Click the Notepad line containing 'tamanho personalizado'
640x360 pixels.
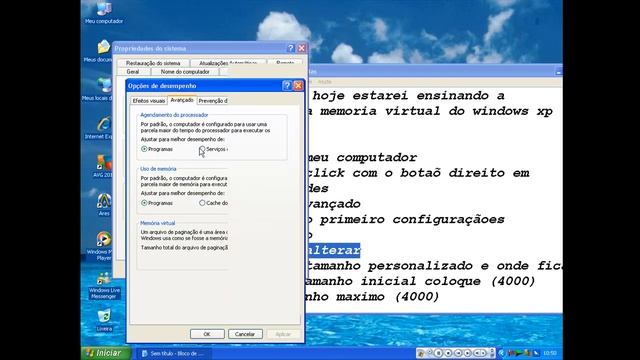pos(435,266)
